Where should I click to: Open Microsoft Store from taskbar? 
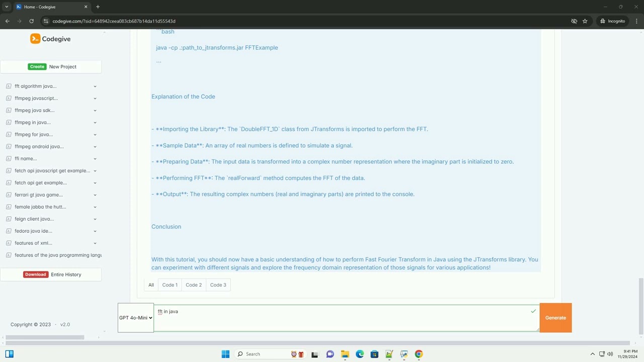pos(374,354)
